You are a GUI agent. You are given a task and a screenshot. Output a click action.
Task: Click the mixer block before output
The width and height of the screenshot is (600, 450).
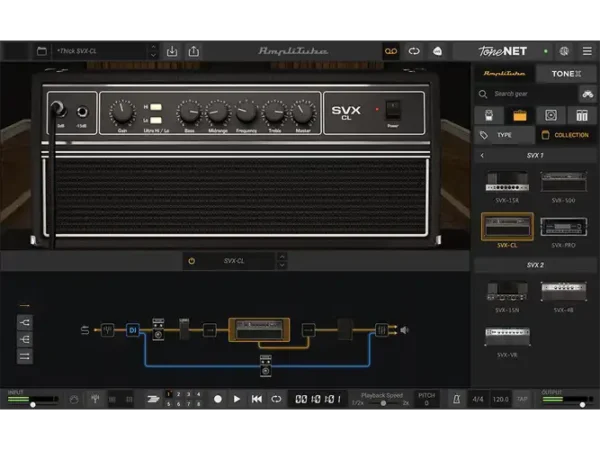click(382, 330)
